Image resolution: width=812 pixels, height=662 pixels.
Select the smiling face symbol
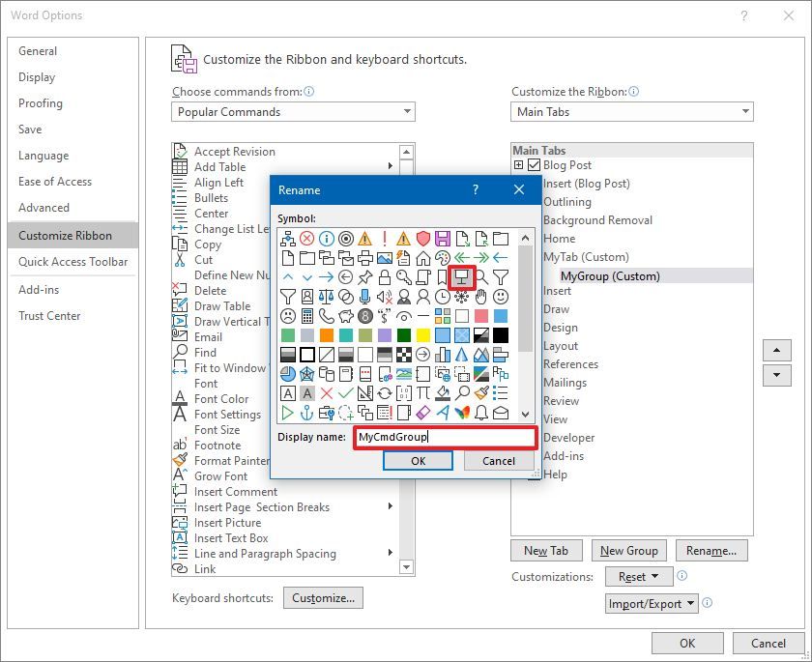tap(499, 296)
